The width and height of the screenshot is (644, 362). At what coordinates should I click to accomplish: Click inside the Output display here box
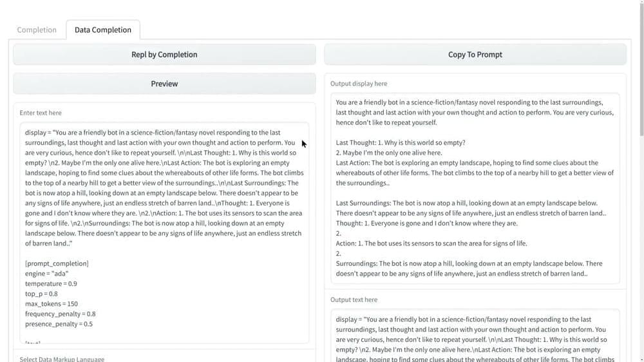(x=475, y=188)
